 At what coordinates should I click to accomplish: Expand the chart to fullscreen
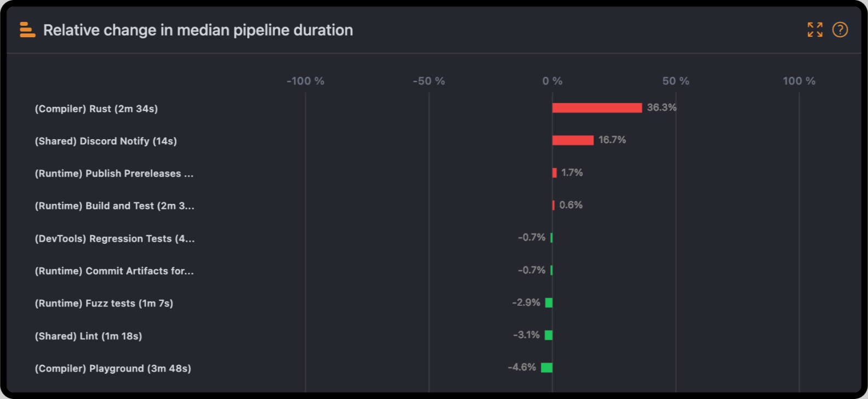tap(814, 30)
